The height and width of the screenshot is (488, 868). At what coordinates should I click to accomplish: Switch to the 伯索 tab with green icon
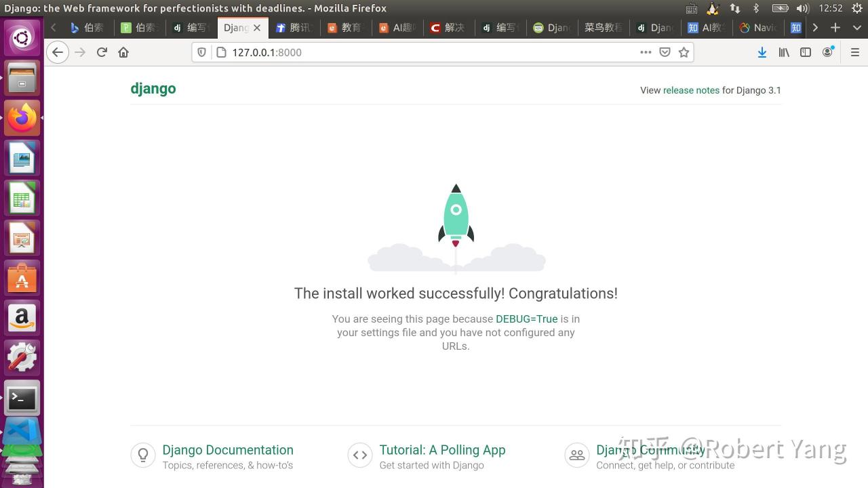138,28
